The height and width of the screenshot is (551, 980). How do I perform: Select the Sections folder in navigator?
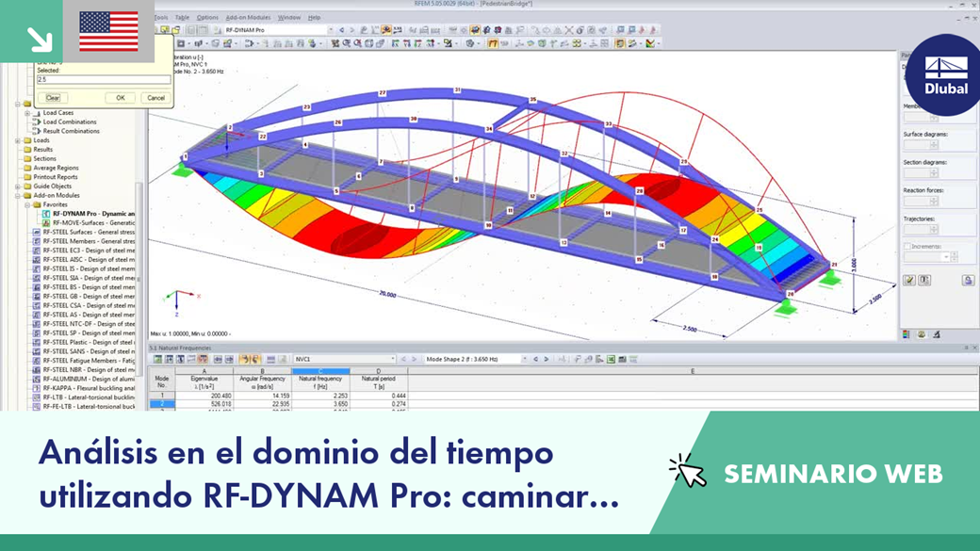[x=44, y=158]
